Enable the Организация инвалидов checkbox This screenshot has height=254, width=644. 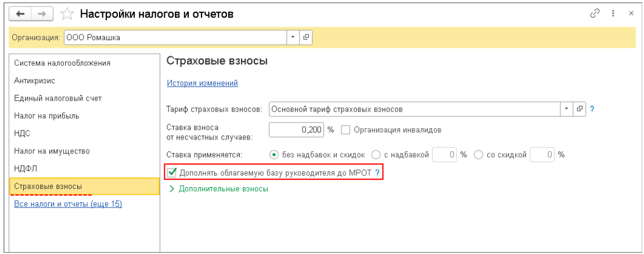point(344,130)
